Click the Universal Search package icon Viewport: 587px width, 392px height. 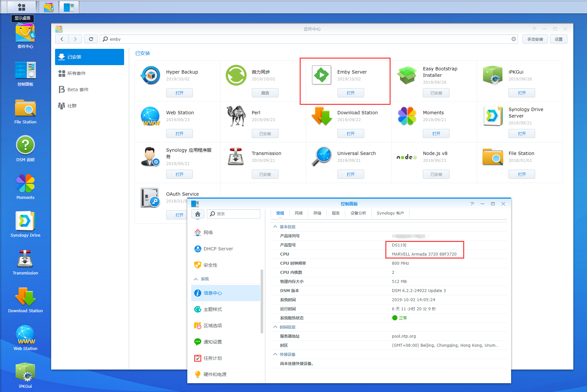(322, 157)
